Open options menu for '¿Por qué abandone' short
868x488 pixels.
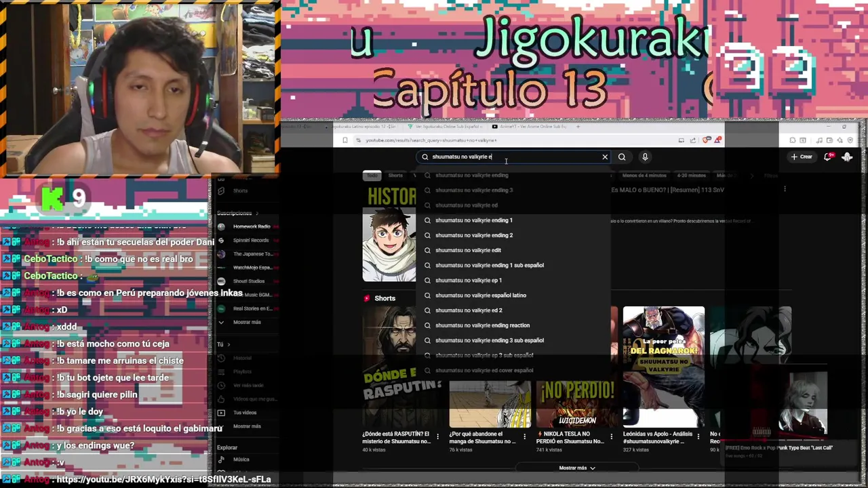tap(524, 436)
